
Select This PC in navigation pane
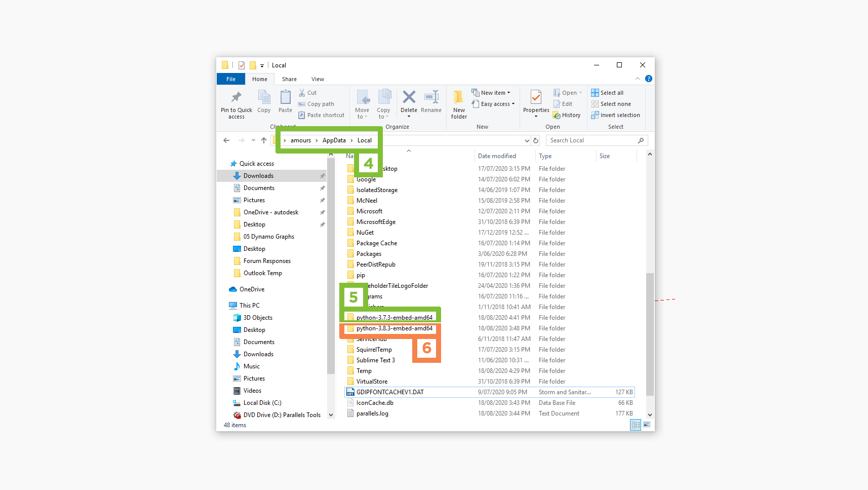pos(245,306)
